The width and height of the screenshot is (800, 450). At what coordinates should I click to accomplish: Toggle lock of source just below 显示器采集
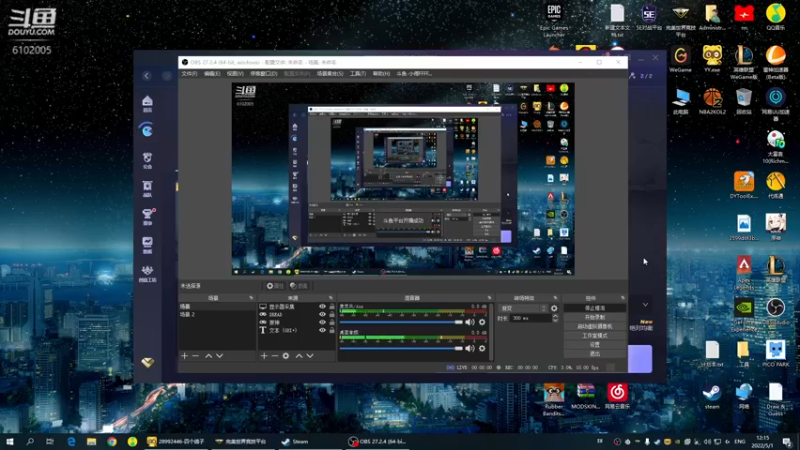(x=332, y=314)
